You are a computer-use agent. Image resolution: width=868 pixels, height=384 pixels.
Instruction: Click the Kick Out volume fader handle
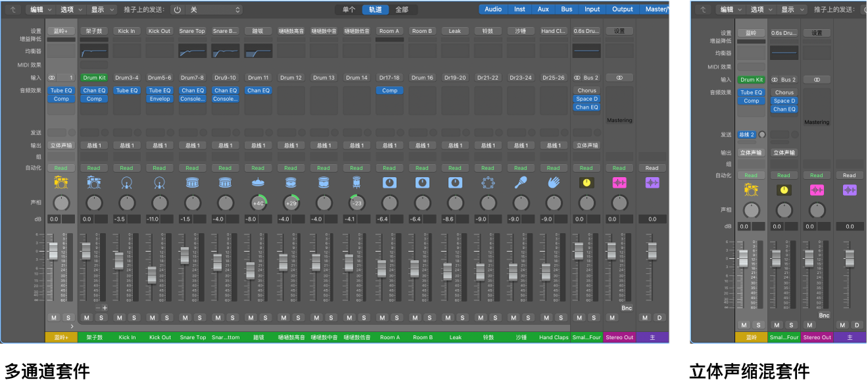[x=152, y=274]
